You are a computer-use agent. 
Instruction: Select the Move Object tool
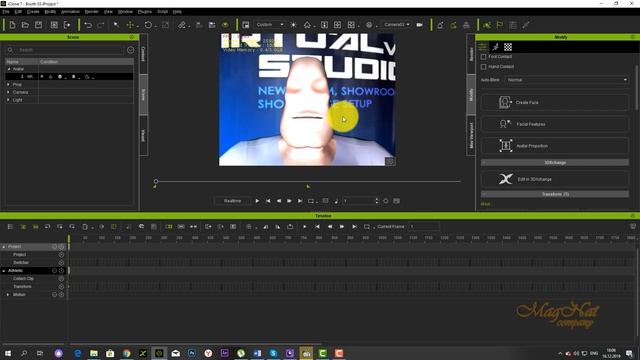[130, 25]
